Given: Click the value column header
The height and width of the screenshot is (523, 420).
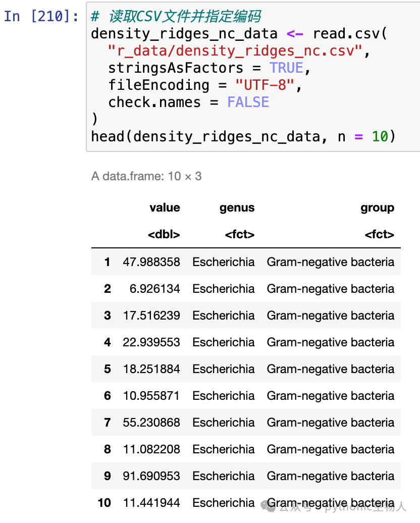Looking at the screenshot, I should pyautogui.click(x=165, y=207).
